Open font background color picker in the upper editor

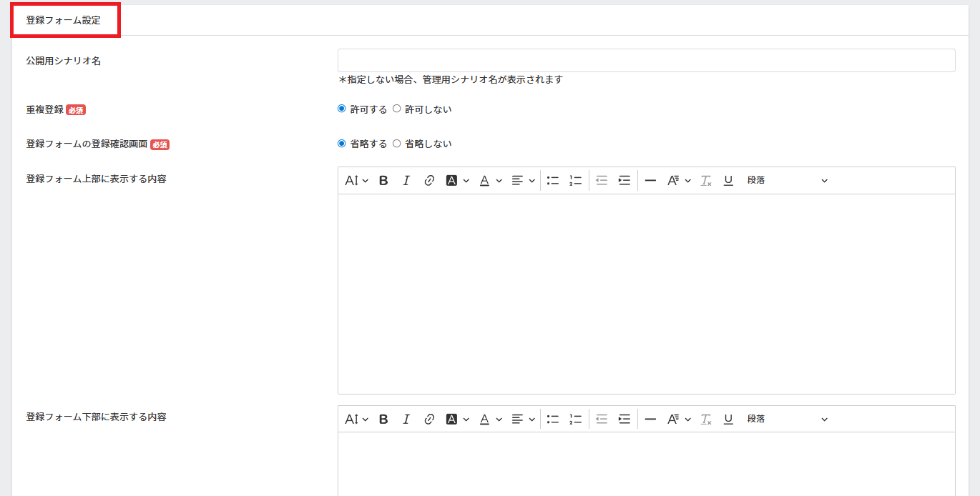458,181
